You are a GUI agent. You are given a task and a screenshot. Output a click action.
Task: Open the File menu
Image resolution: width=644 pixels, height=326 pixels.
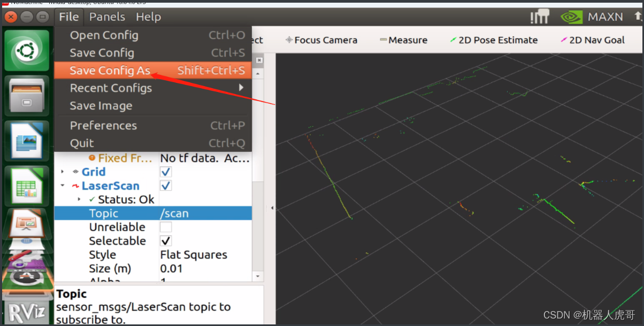[69, 17]
